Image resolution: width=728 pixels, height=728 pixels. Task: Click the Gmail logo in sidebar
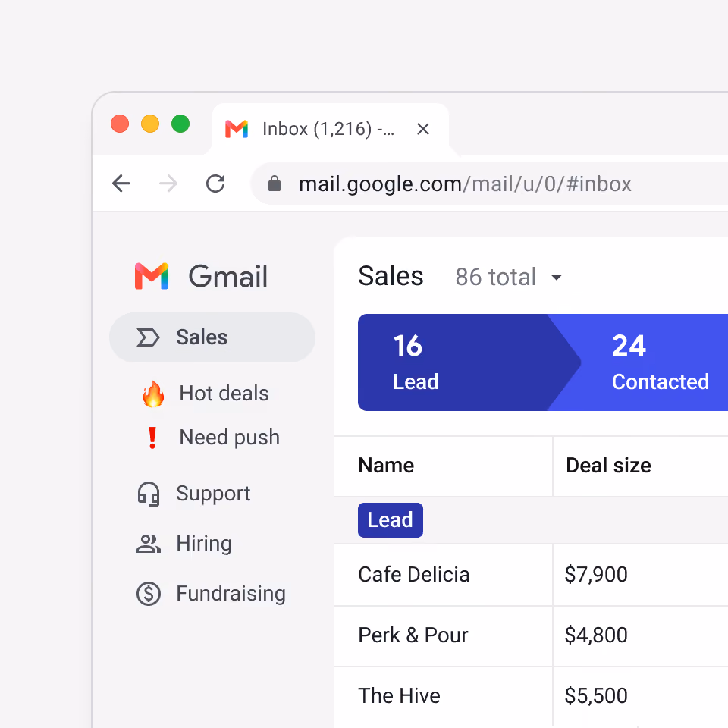pyautogui.click(x=152, y=276)
